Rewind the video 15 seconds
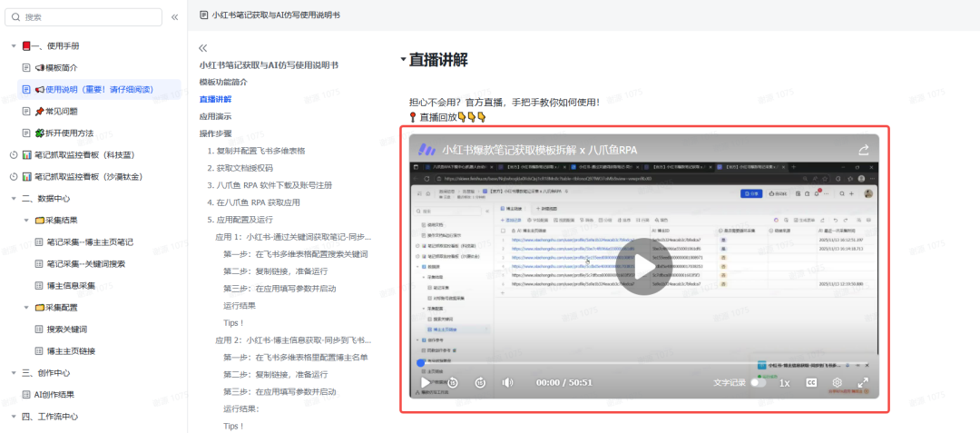 click(453, 382)
